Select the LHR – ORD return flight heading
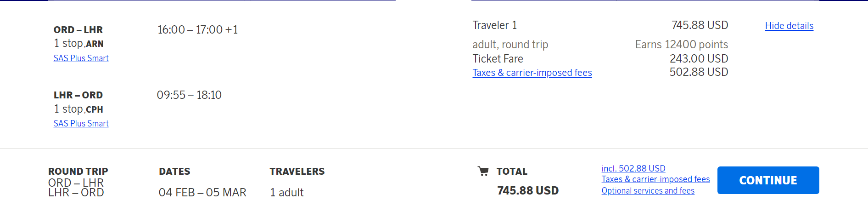Screen dimensions: 868x206 coord(78,95)
